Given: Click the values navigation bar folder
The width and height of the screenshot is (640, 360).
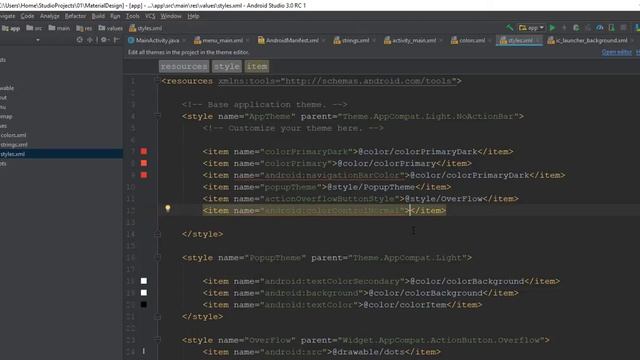Looking at the screenshot, I should pyautogui.click(x=111, y=28).
